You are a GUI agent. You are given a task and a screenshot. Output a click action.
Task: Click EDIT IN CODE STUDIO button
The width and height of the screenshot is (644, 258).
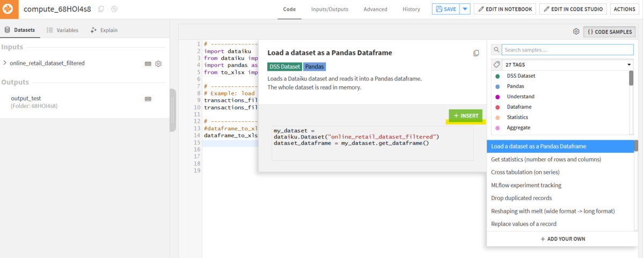[x=573, y=9]
